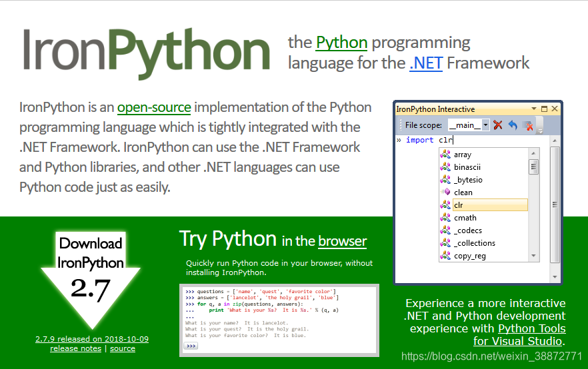
Task: Click interactive window scroll up arrow
Action: pyautogui.click(x=555, y=141)
